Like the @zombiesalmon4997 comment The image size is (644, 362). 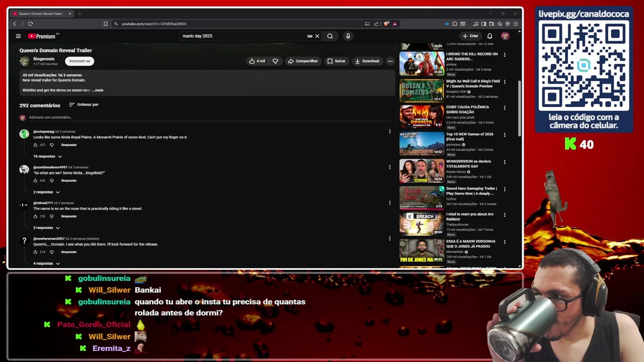click(36, 180)
